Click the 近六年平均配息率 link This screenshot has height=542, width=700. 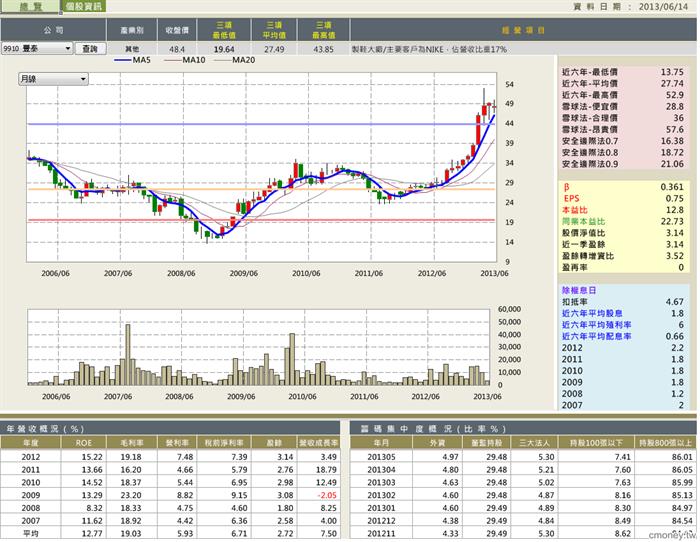pos(596,336)
